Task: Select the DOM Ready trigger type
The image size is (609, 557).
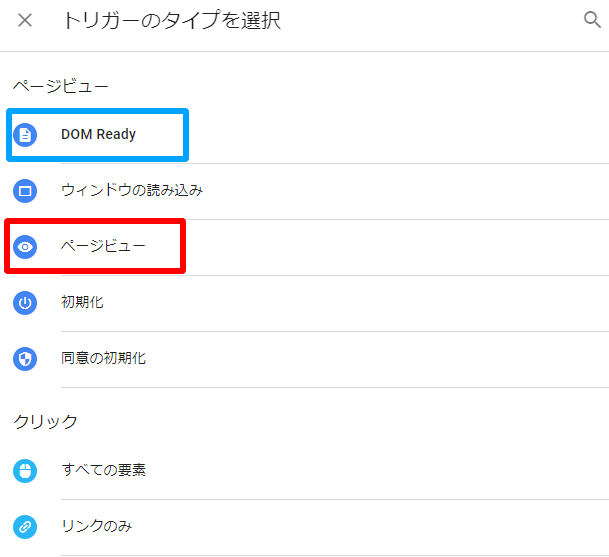Action: click(x=98, y=134)
